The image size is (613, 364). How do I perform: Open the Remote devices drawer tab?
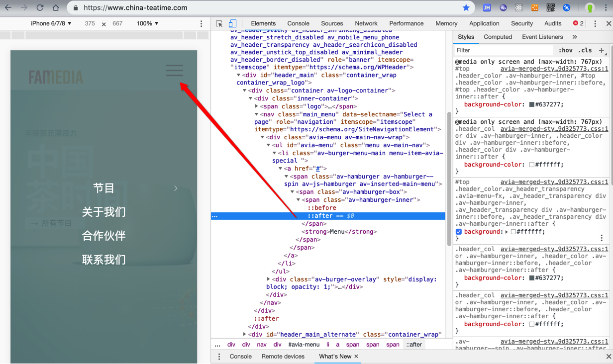click(283, 357)
